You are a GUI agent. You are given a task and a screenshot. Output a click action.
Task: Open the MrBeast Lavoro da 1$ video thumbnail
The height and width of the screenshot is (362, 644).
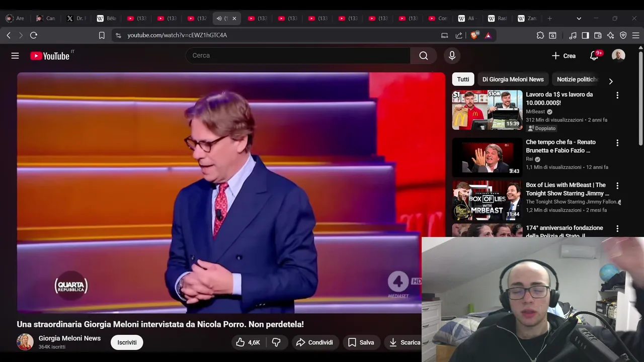click(x=487, y=110)
